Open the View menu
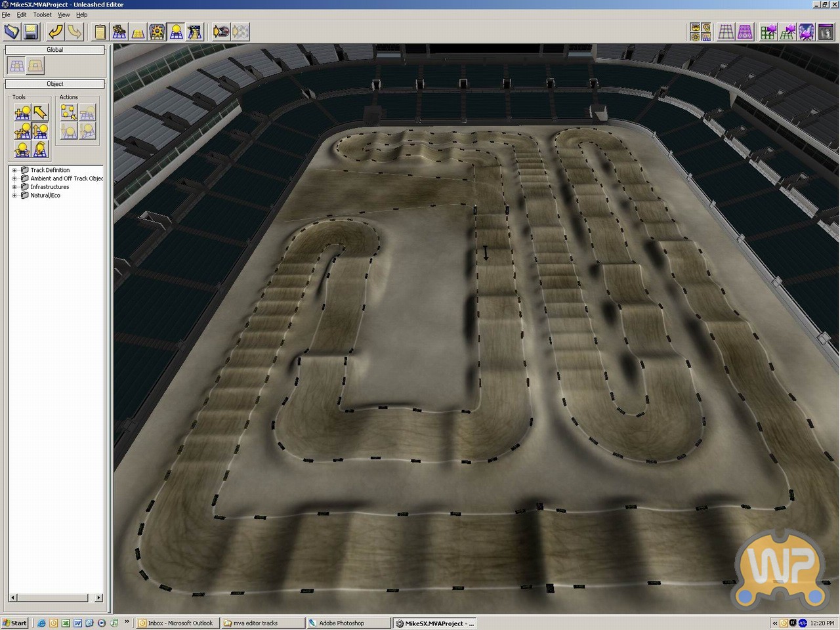 click(64, 14)
